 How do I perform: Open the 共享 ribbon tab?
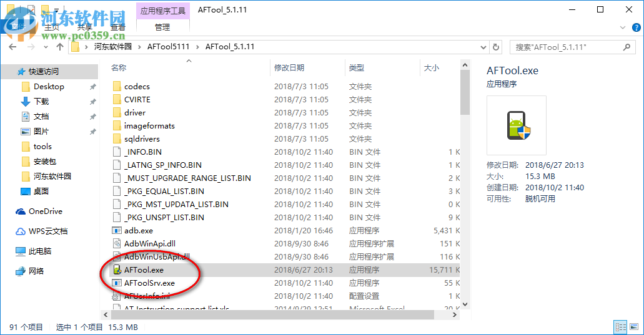click(85, 27)
